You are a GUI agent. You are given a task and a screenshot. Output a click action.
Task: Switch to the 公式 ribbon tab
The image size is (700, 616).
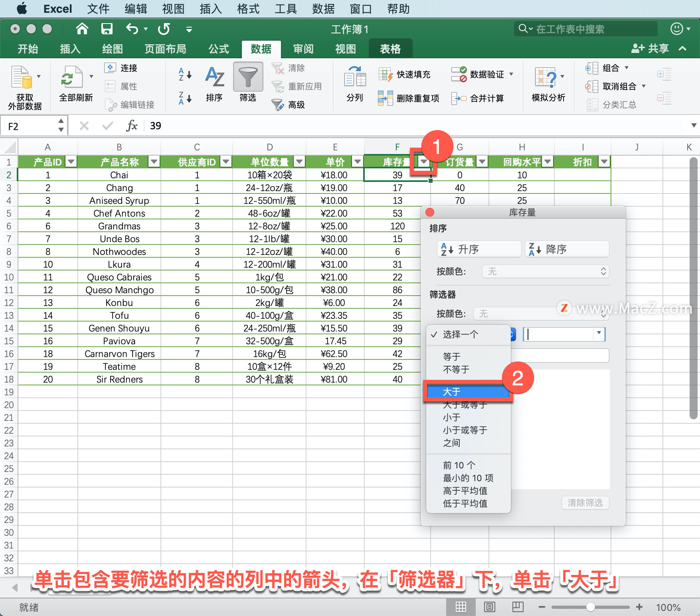[219, 49]
